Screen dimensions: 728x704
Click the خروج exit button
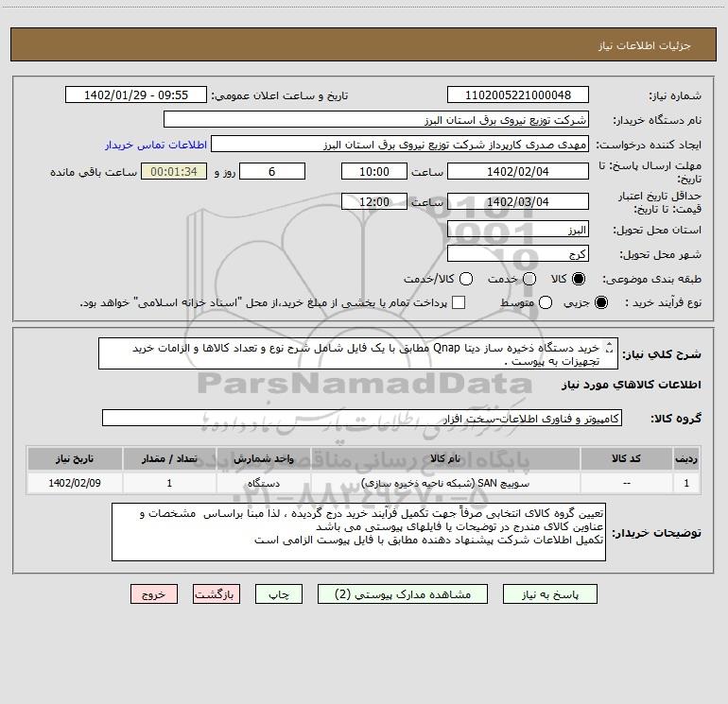[x=154, y=594]
